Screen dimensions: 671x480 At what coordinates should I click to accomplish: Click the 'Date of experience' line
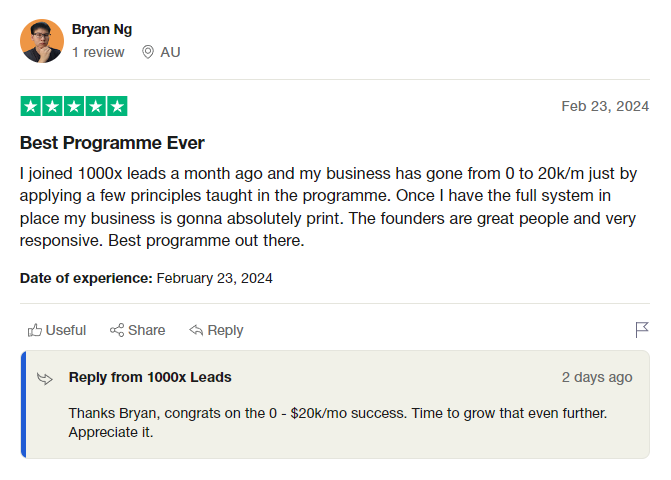pos(146,278)
